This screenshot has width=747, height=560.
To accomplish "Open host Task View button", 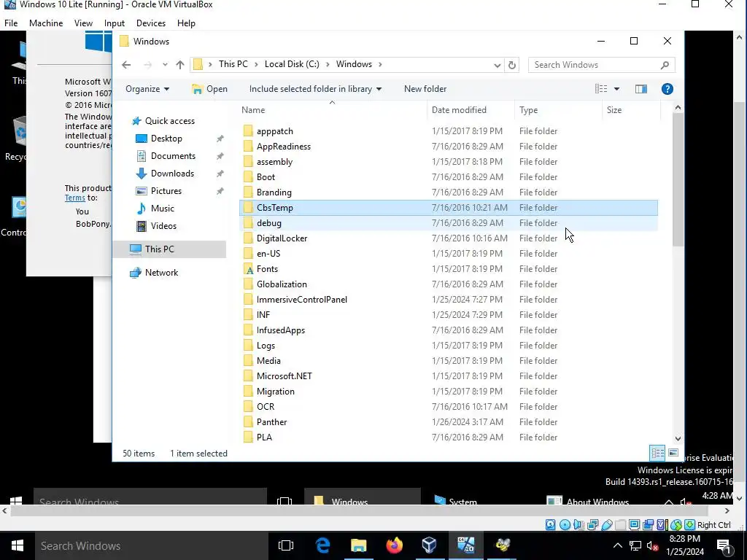I will (286, 545).
